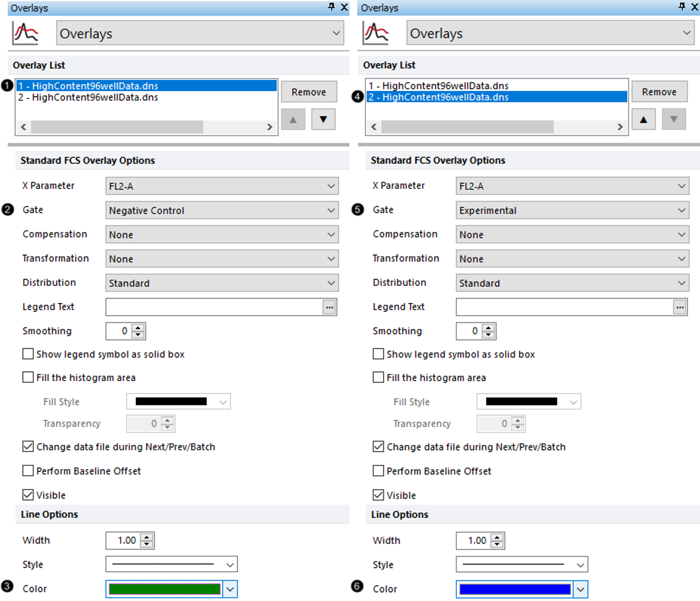Open Legend Text editor ellipsis in the right panel
This screenshot has width=700, height=601.
point(680,307)
